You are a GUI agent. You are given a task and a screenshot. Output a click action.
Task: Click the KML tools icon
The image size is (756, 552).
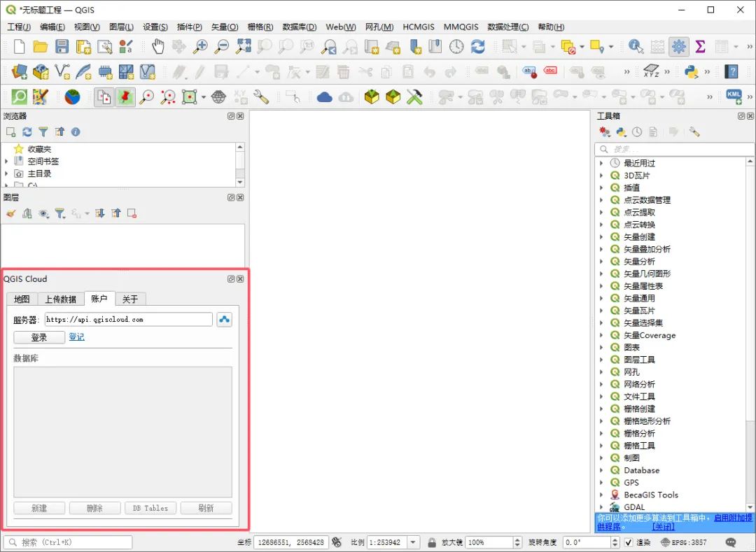(x=734, y=97)
